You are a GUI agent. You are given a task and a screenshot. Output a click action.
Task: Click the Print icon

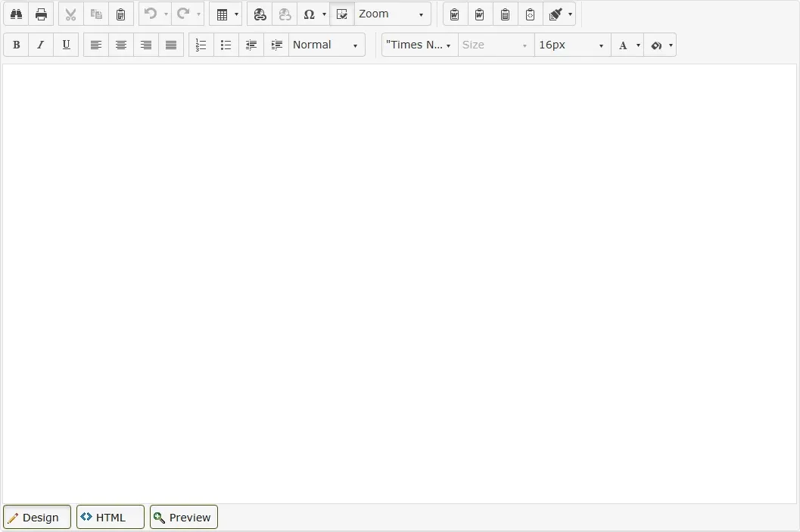(42, 14)
